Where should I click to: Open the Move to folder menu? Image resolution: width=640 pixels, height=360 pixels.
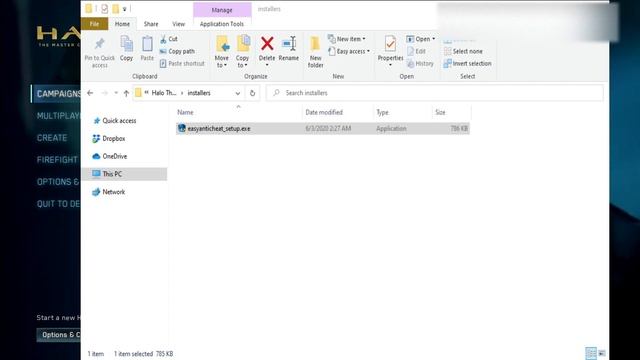pyautogui.click(x=222, y=51)
